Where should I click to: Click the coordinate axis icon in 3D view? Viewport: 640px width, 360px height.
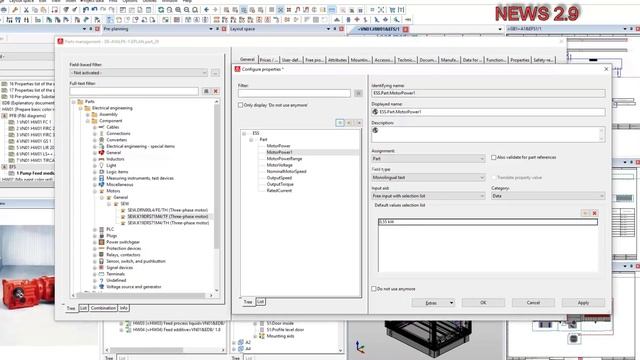point(360,347)
